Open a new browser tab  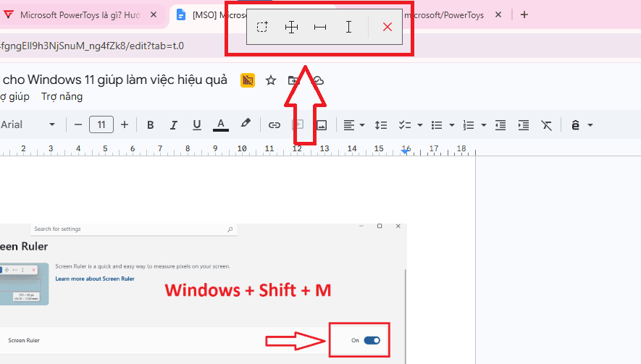[524, 14]
